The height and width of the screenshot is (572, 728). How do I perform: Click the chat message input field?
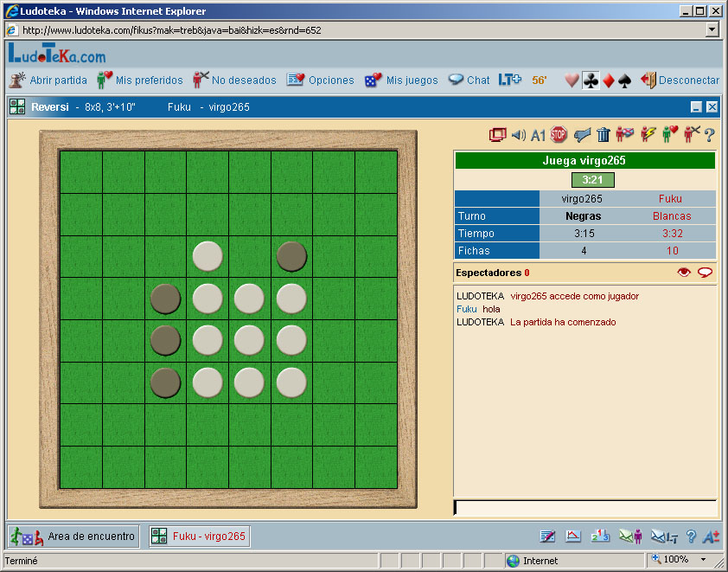tap(584, 508)
